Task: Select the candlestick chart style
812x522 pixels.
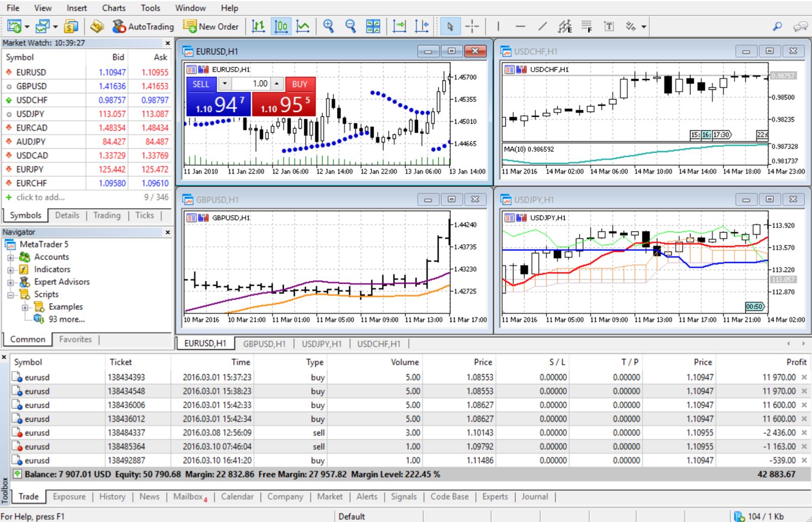Action: point(281,26)
